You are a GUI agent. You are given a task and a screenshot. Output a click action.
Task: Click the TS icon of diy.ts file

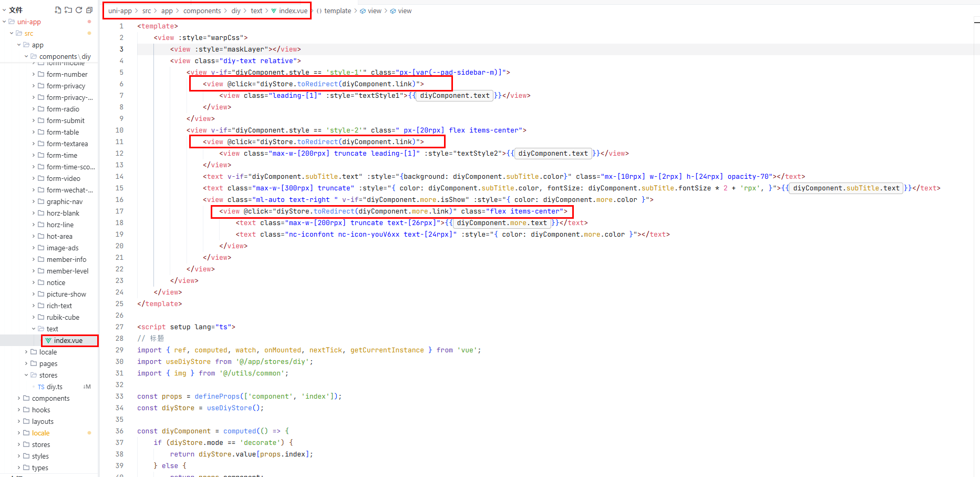click(x=41, y=387)
